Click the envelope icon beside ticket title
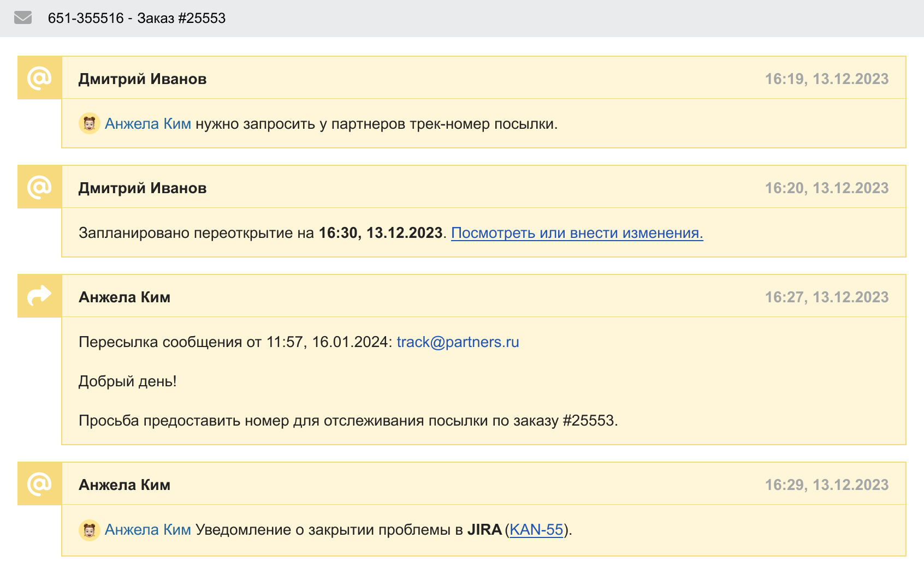Image resolution: width=924 pixels, height=574 pixels. [x=23, y=18]
